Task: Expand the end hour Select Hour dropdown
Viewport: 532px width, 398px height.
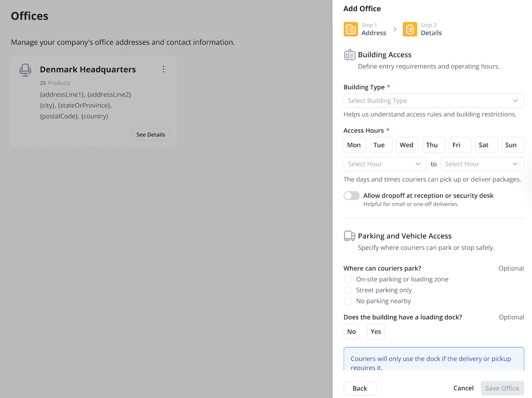Action: click(x=482, y=164)
